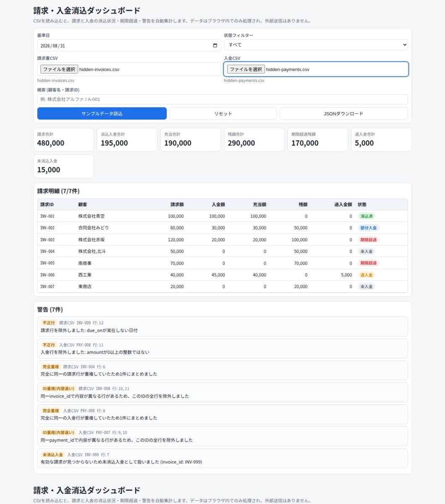Click the ID重複 warning for PAY-007
The height and width of the screenshot is (504, 445).
point(222,436)
